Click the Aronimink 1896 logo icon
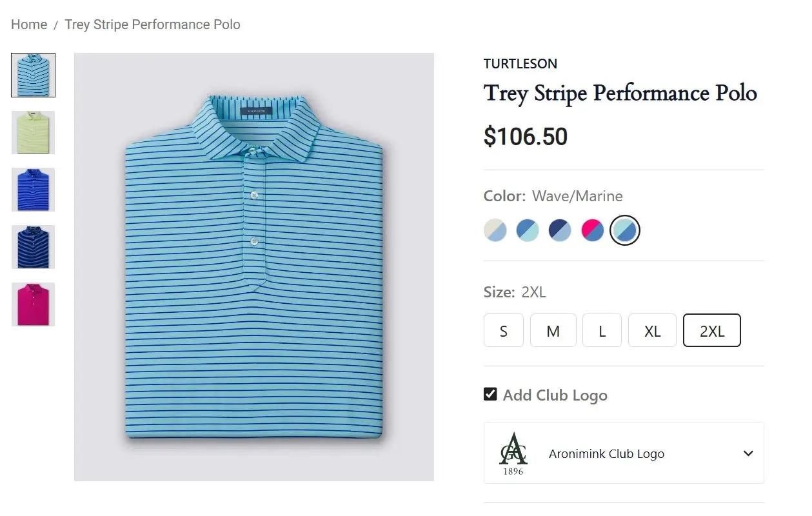This screenshot has height=516, width=812. (x=513, y=453)
